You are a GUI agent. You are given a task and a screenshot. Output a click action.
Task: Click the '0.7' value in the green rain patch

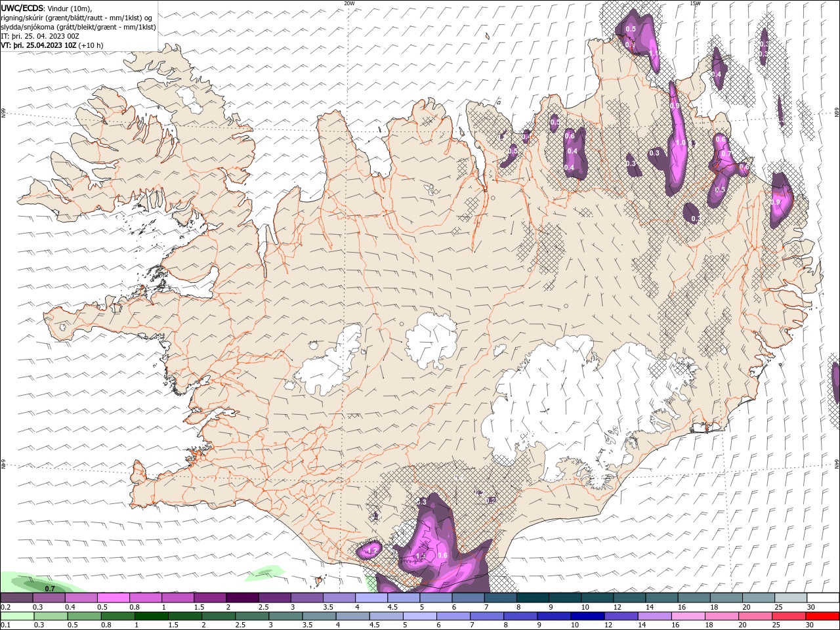(50, 589)
